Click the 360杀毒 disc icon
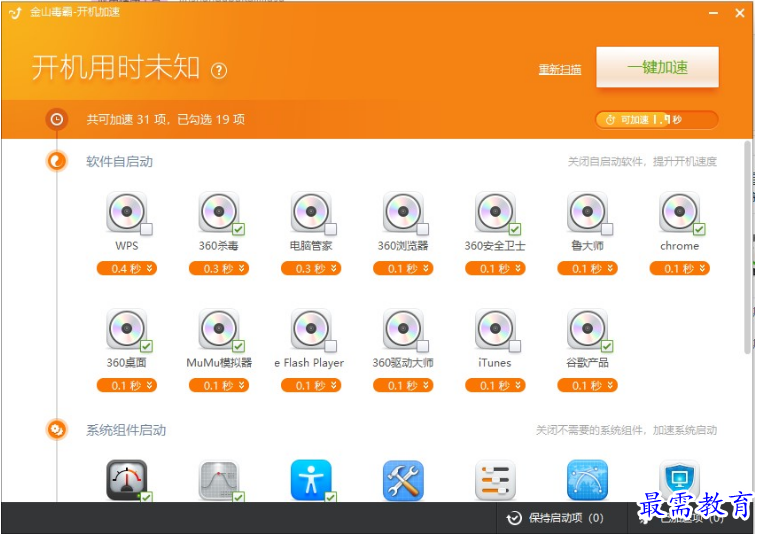This screenshot has width=761, height=536. click(x=219, y=212)
